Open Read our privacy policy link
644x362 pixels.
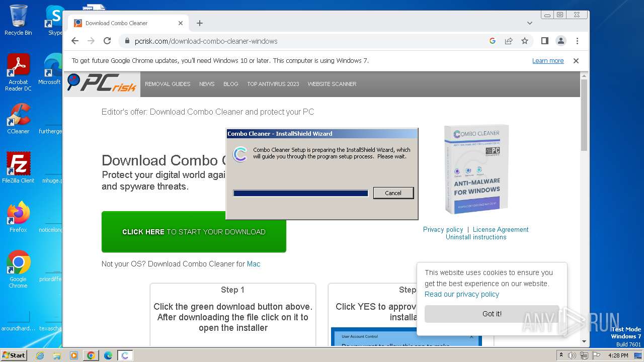coord(462,294)
